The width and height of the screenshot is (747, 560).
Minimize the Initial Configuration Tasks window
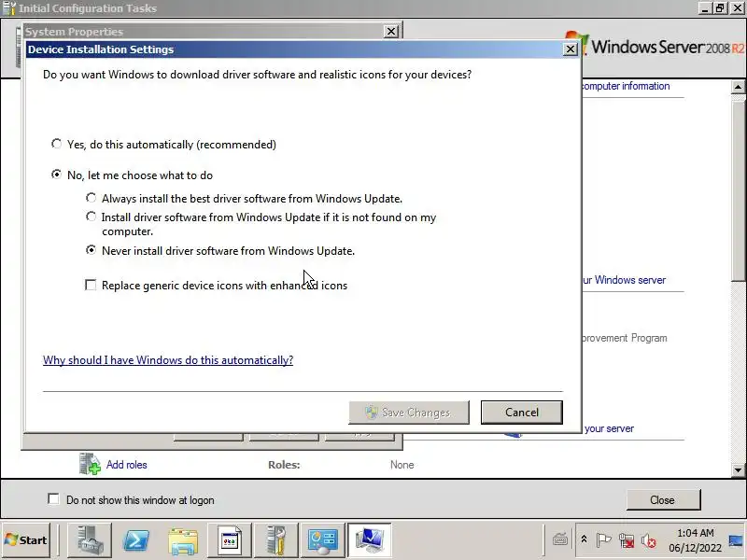click(x=706, y=8)
